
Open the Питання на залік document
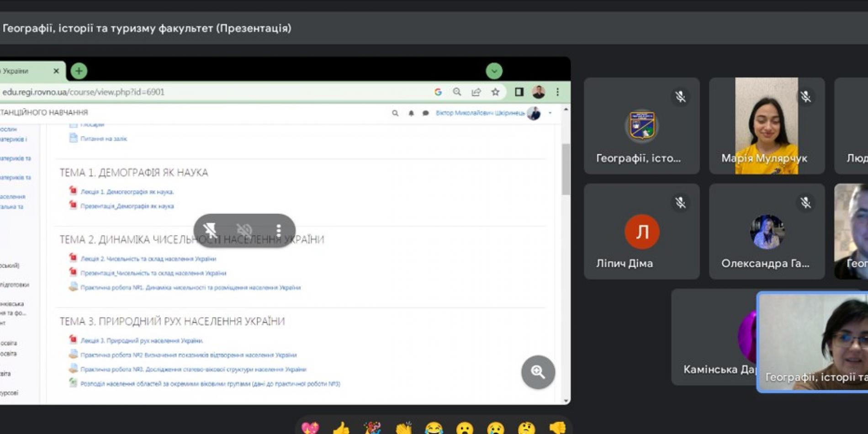coord(104,138)
